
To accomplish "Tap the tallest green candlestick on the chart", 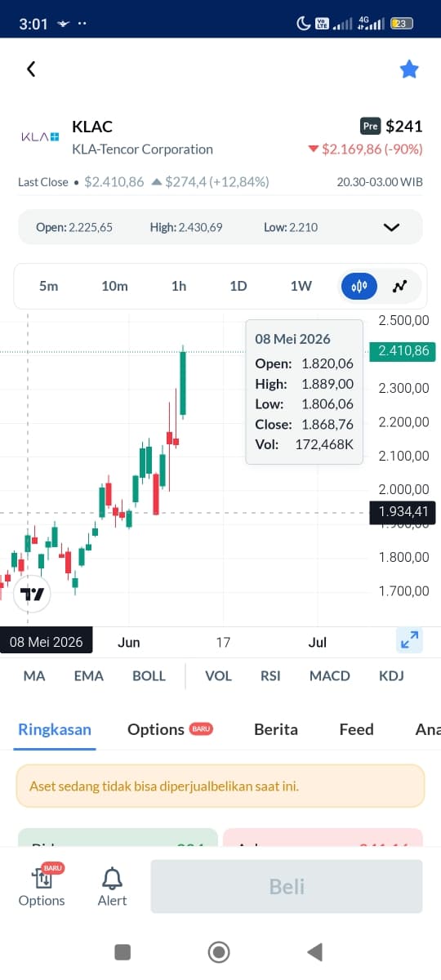I will click(x=183, y=382).
